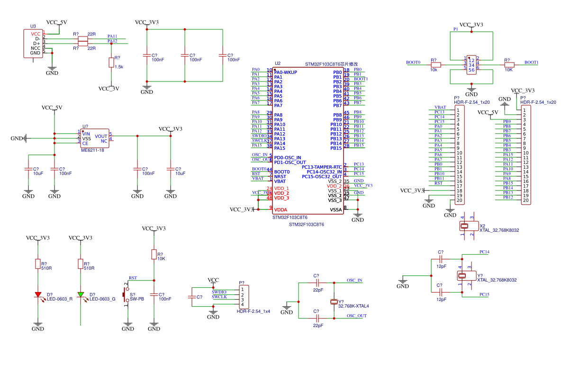
Task: Select the SWCLK label at the 1x4 header
Action: pyautogui.click(x=219, y=297)
